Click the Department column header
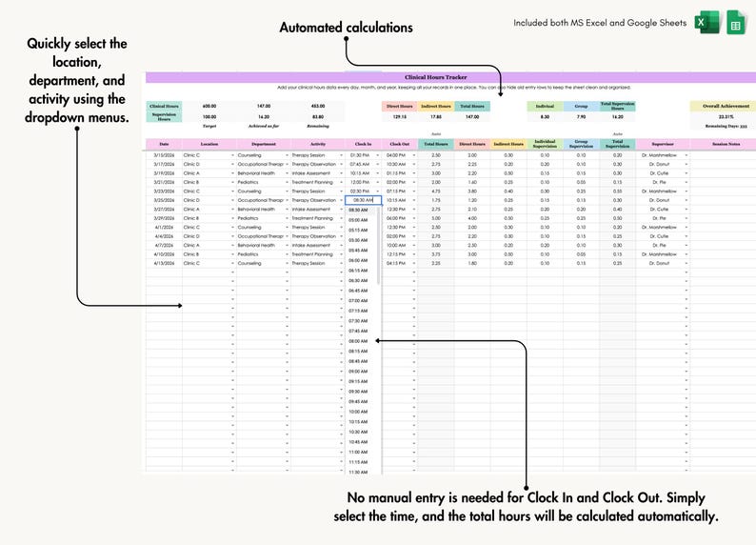The width and height of the screenshot is (756, 545). [x=264, y=144]
